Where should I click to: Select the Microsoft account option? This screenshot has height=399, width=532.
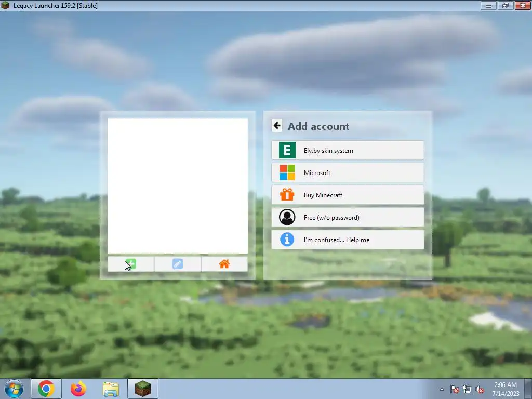click(x=348, y=172)
